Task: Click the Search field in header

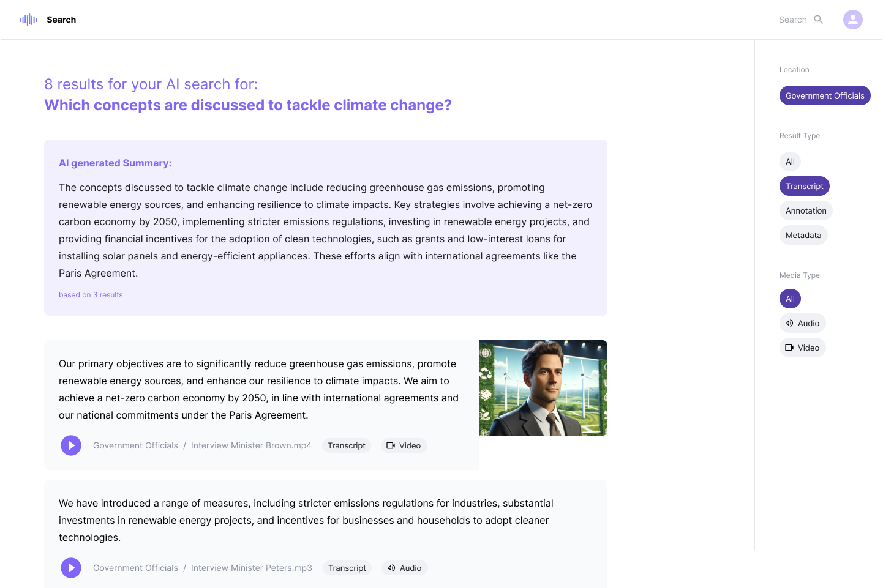Action: [792, 20]
